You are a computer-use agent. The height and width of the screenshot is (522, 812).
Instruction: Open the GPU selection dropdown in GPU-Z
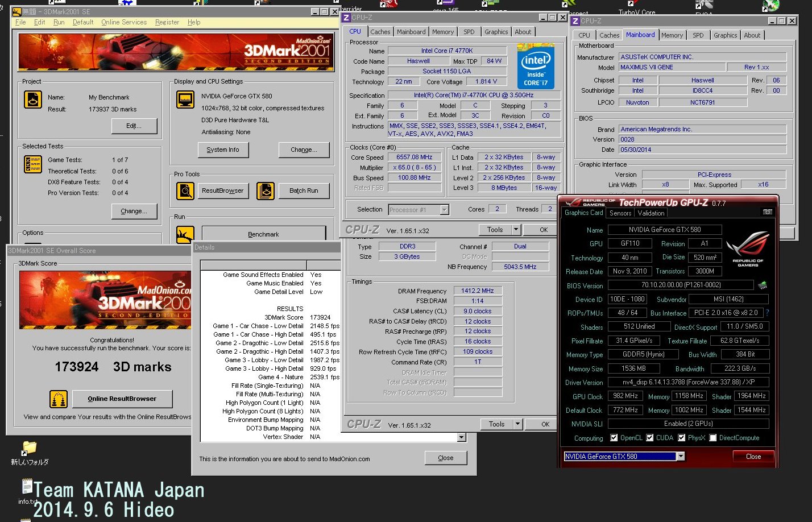[x=680, y=456]
